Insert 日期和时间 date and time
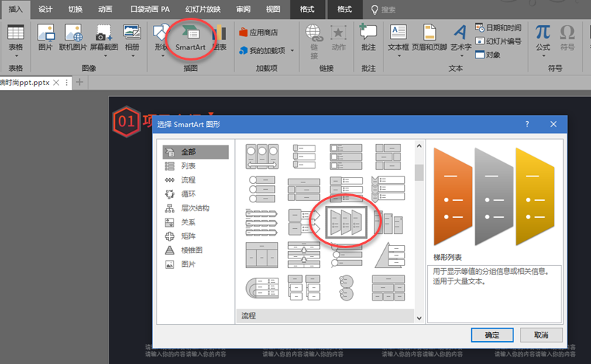Screen dimensions: 591x364 [x=498, y=27]
